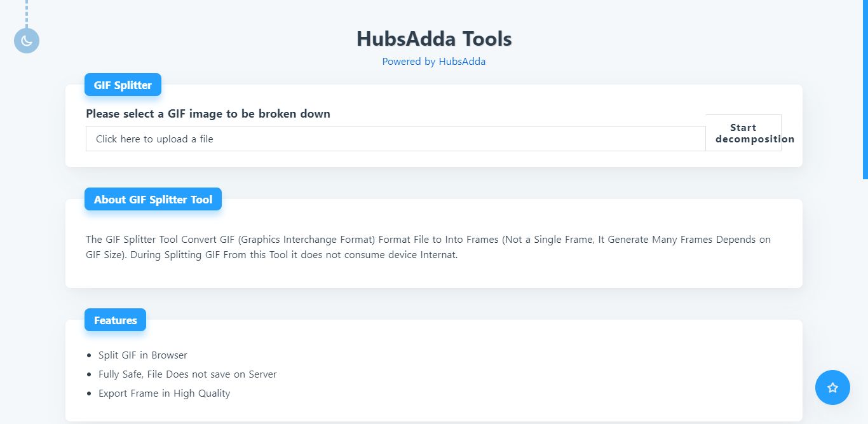Viewport: 868px width, 424px height.
Task: Select the About GIF Splitter Tool badge
Action: click(x=153, y=200)
